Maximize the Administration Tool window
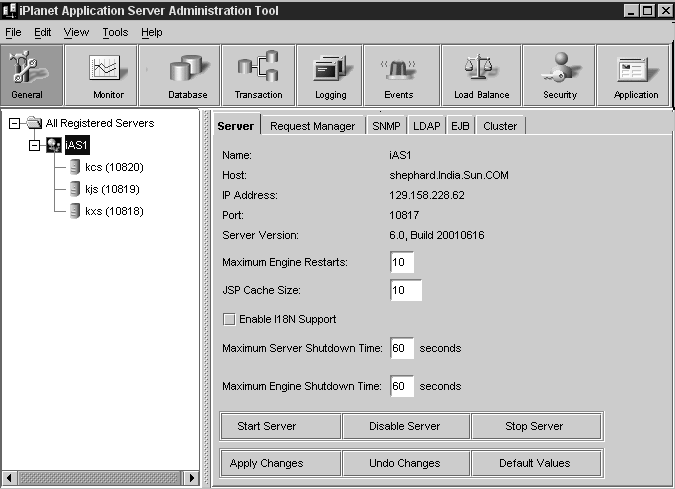The height and width of the screenshot is (489, 675). point(647,10)
